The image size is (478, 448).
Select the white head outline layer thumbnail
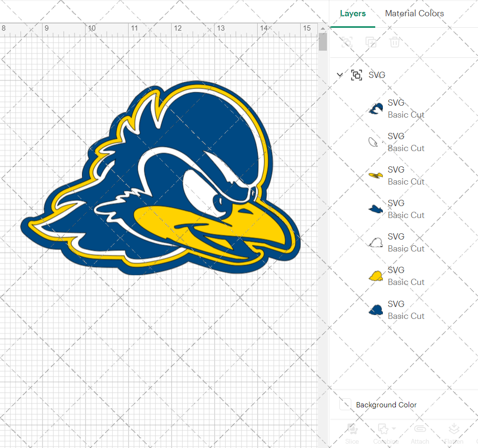376,242
